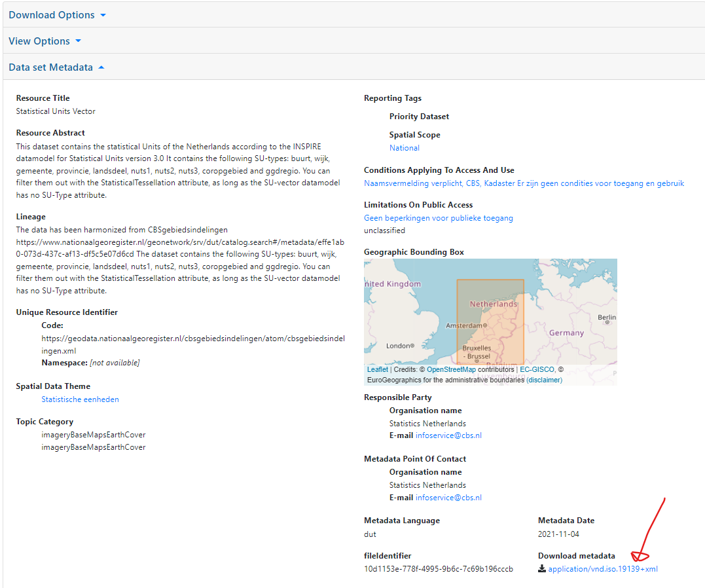Expand the Download Options section
Image resolution: width=705 pixels, height=588 pixels.
tap(57, 15)
